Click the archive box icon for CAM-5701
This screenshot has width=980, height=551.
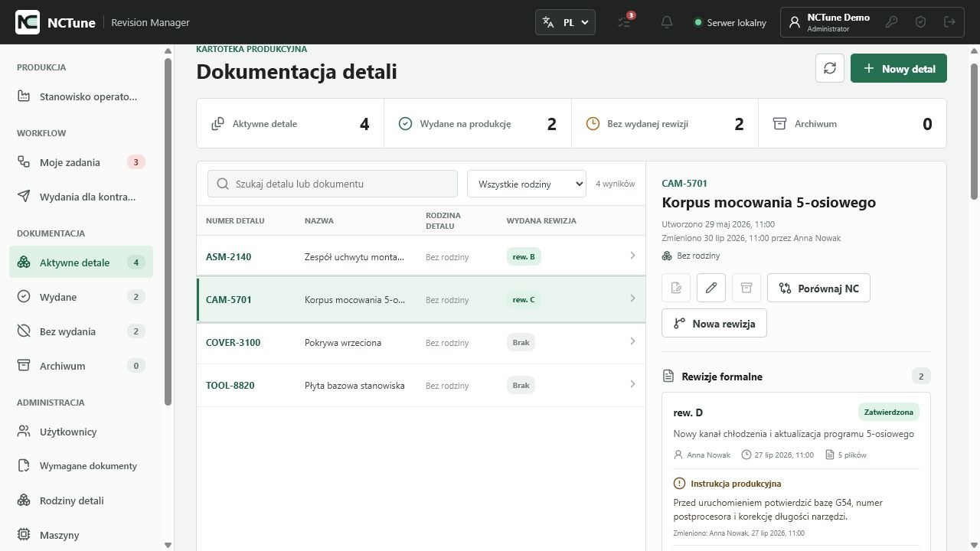click(746, 288)
